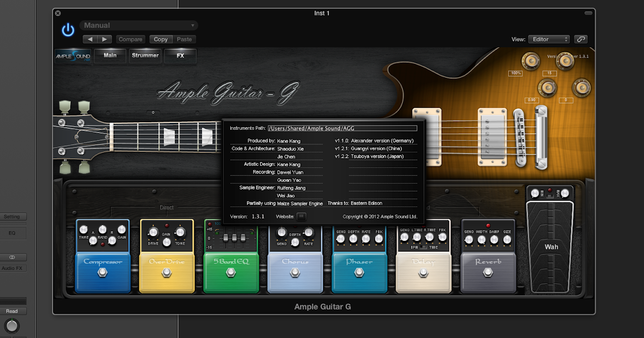Click the Maize Sampler Engine text
644x338 pixels.
click(300, 203)
